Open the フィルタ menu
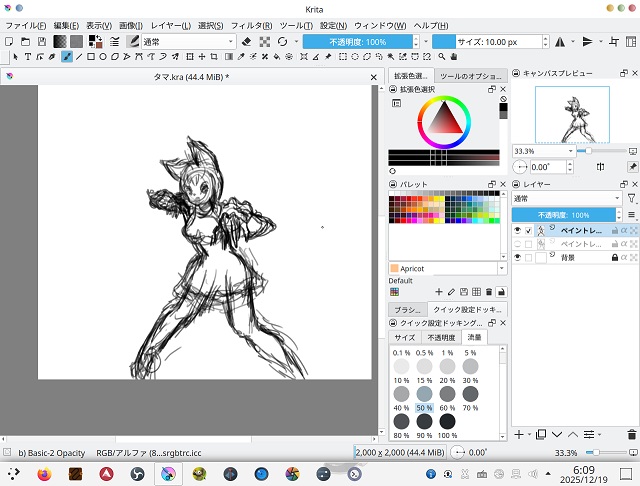The width and height of the screenshot is (640, 486). coord(251,24)
